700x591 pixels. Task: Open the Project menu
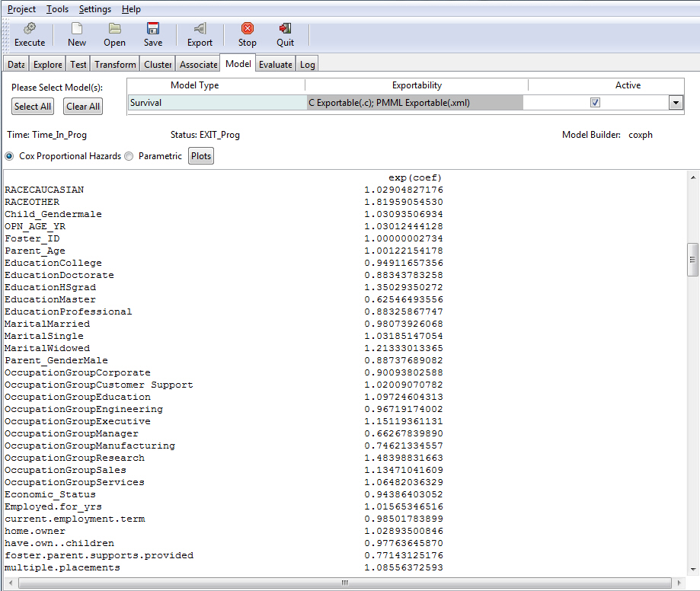pyautogui.click(x=21, y=9)
